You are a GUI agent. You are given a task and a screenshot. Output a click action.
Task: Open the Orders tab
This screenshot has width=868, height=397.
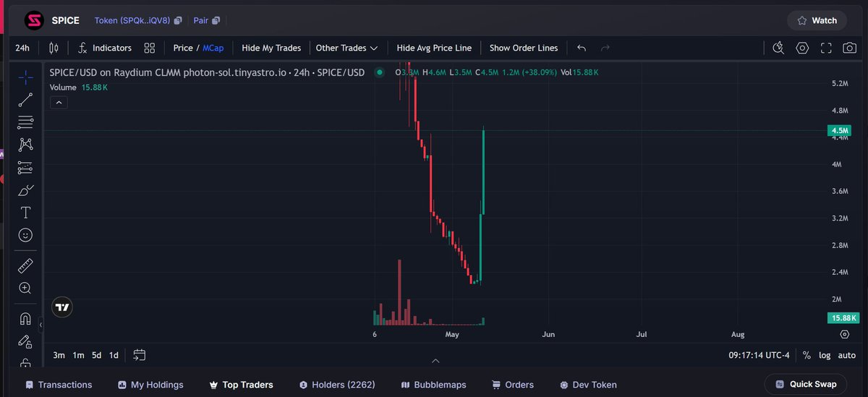[x=513, y=385]
